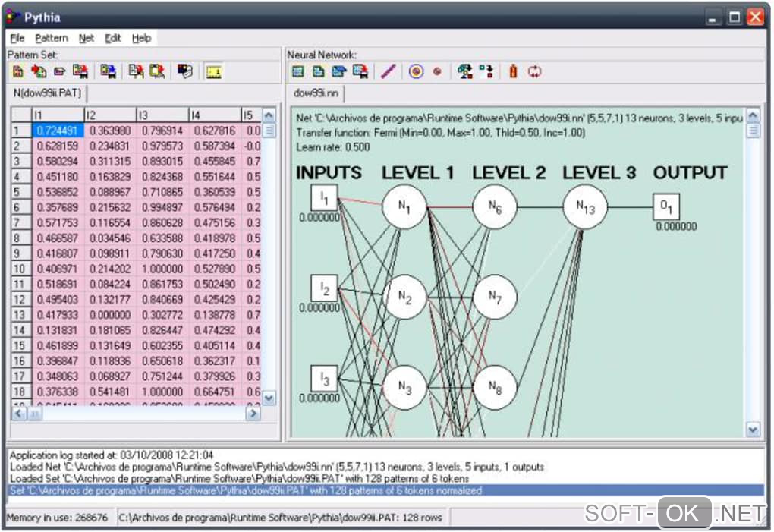The width and height of the screenshot is (774, 532).
Task: Click the eighth Neural Network toolbar icon with teal block and arrow
Action: [x=465, y=72]
